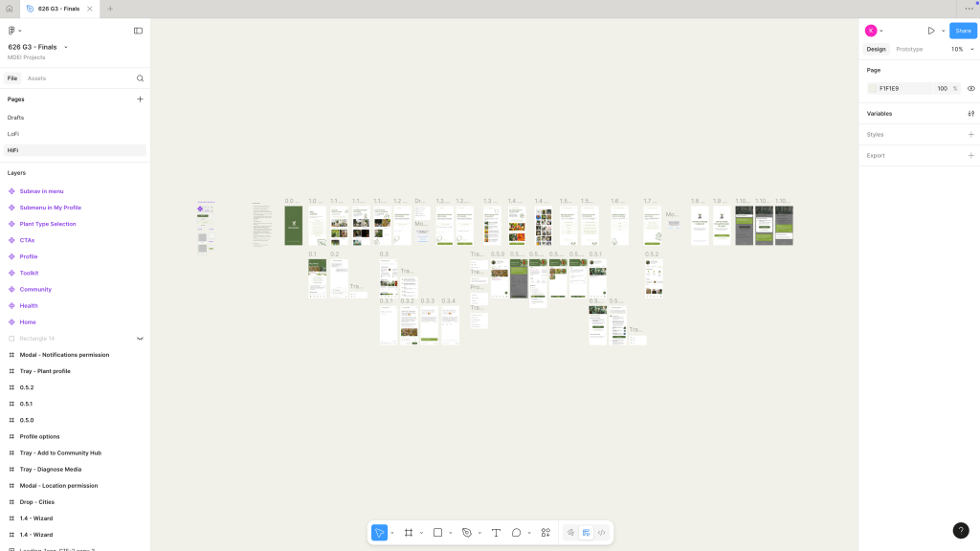Click the blue Share button
This screenshot has height=551, width=980.
(x=963, y=31)
